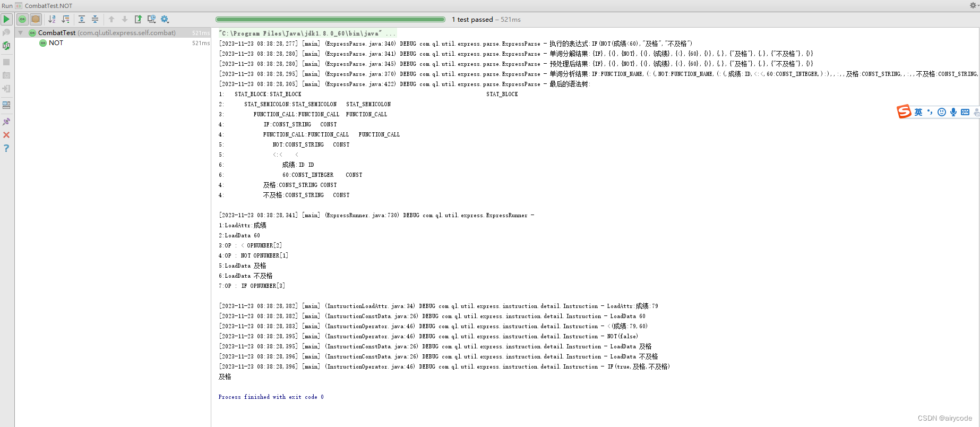Click the Dump Threads camera icon
Viewport: 980px width, 427px height.
[x=6, y=75]
